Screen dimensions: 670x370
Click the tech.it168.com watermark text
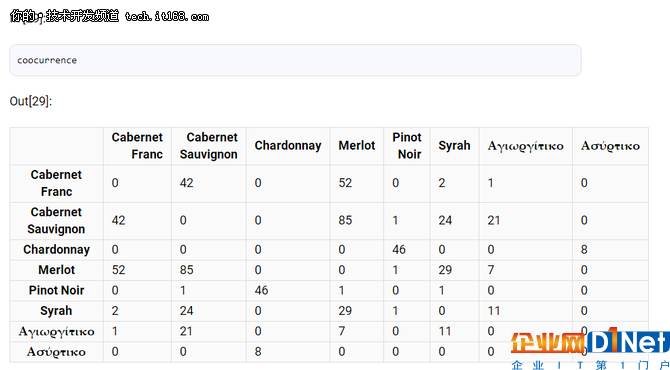coord(167,17)
